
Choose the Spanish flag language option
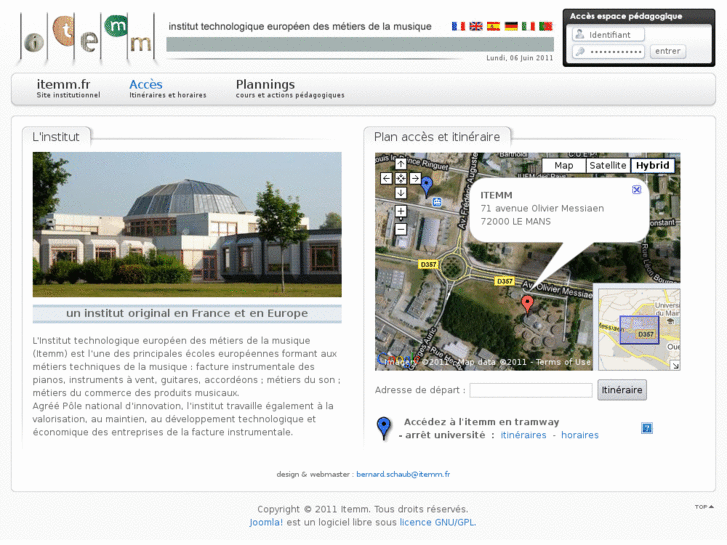(x=493, y=26)
